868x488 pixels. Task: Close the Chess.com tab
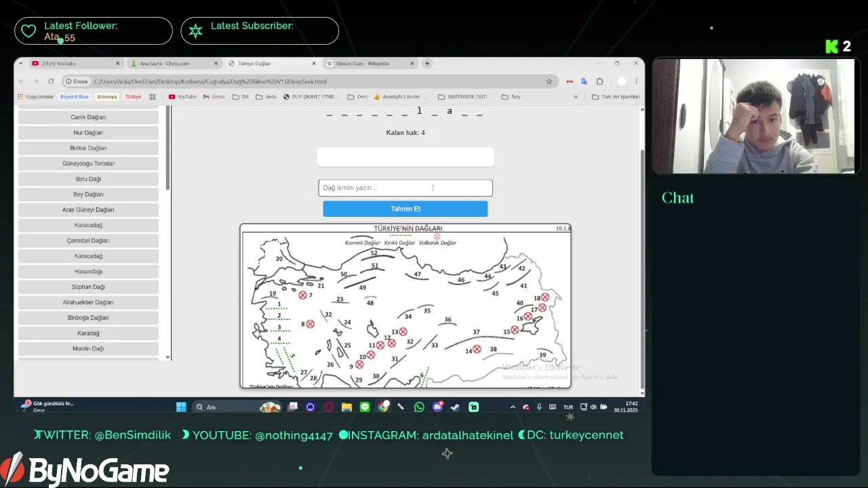coord(216,64)
